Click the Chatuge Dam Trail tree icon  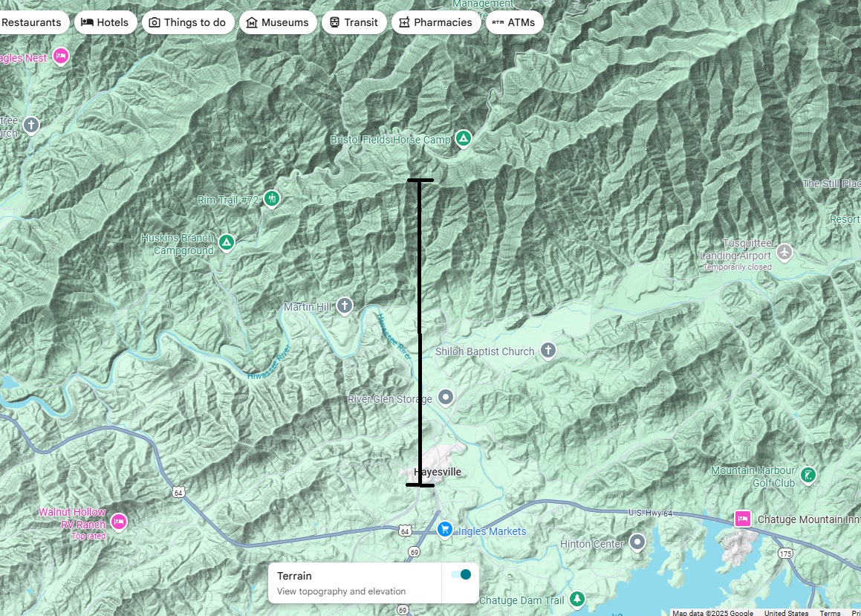tap(577, 599)
